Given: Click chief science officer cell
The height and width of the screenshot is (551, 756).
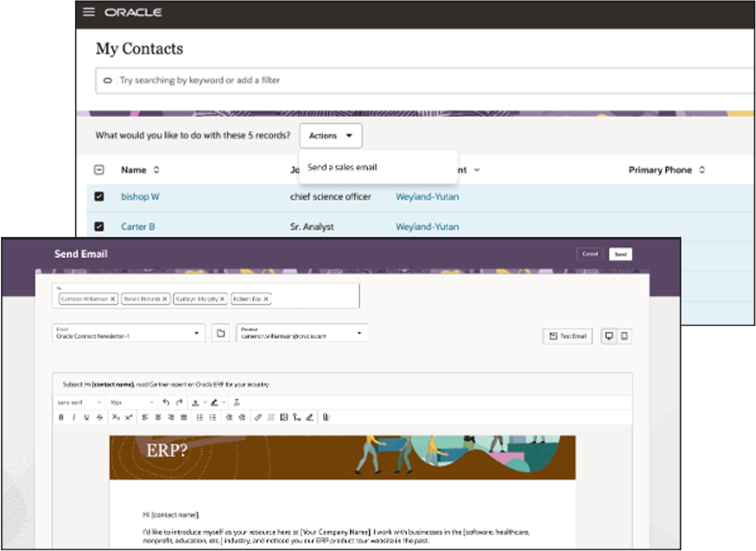Looking at the screenshot, I should click(330, 197).
